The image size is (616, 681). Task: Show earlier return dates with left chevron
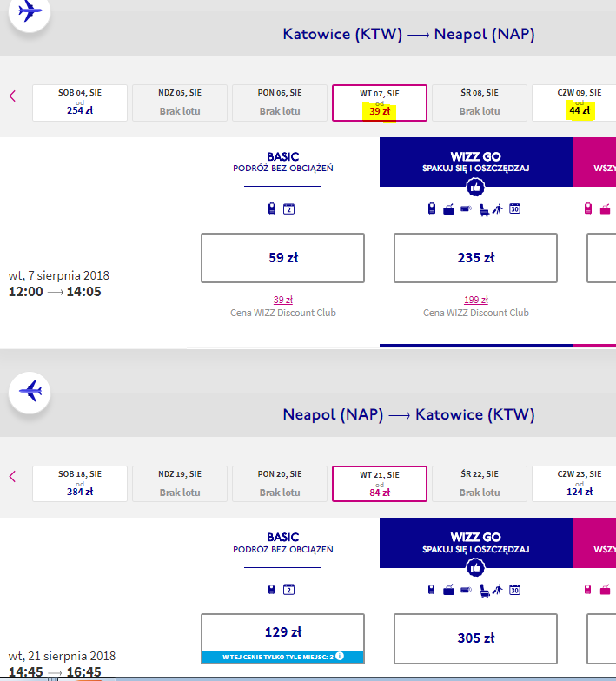[x=12, y=476]
